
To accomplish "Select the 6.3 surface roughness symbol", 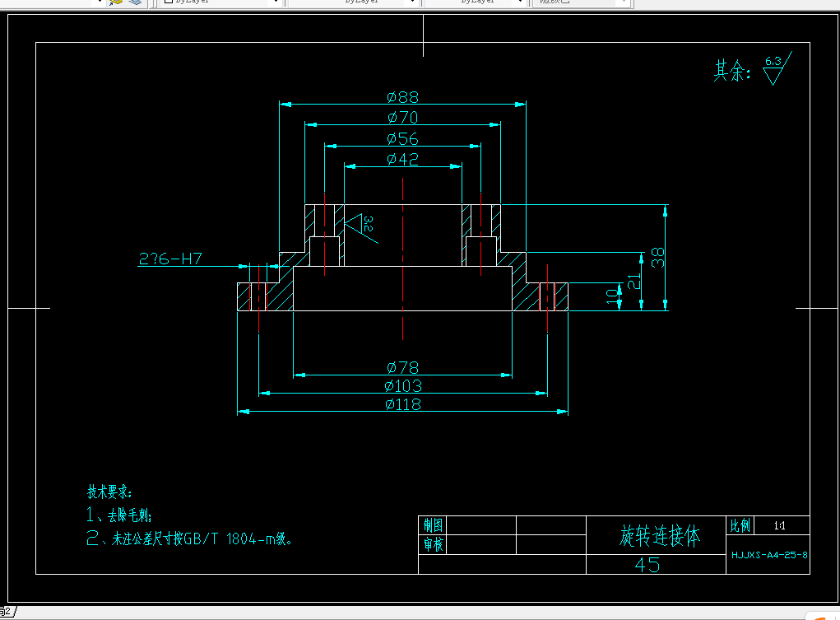I will coord(777,68).
